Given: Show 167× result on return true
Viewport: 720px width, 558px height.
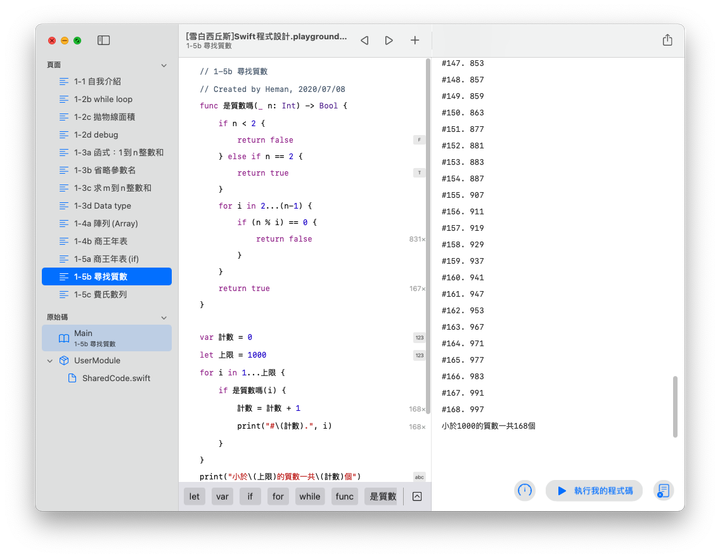Looking at the screenshot, I should pyautogui.click(x=417, y=289).
